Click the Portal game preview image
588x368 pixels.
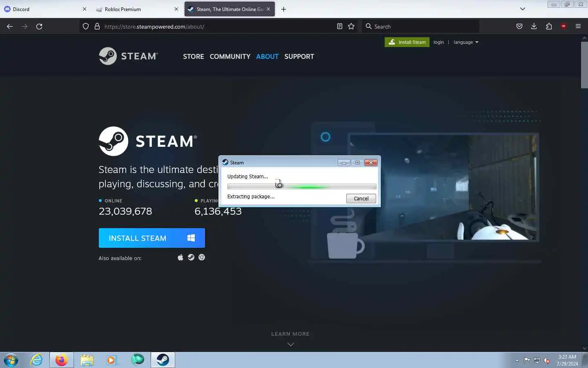tap(443, 187)
